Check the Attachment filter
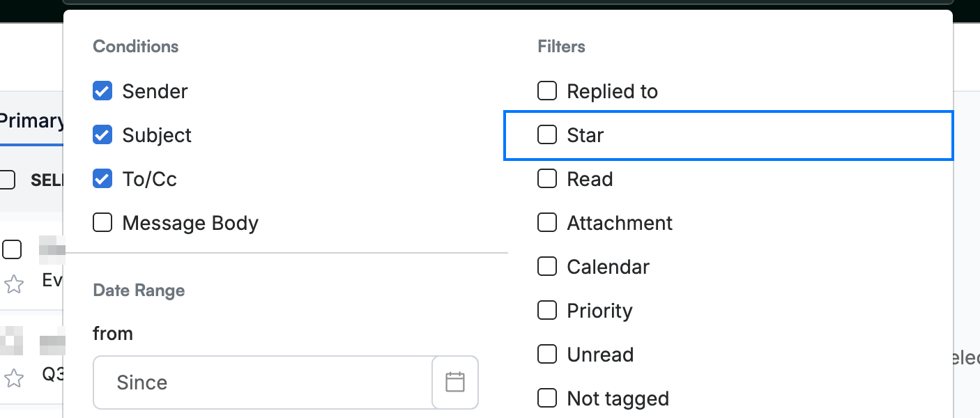This screenshot has height=418, width=980. pyautogui.click(x=547, y=223)
